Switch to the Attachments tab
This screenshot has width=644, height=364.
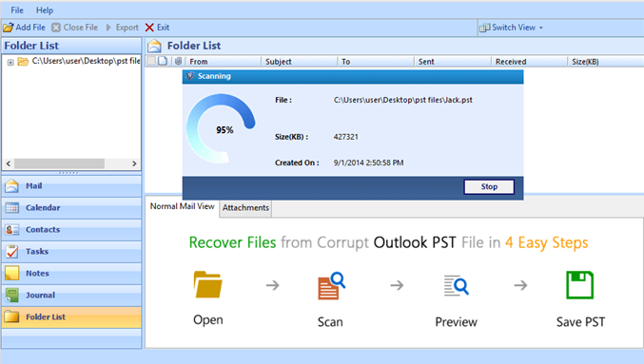click(245, 208)
